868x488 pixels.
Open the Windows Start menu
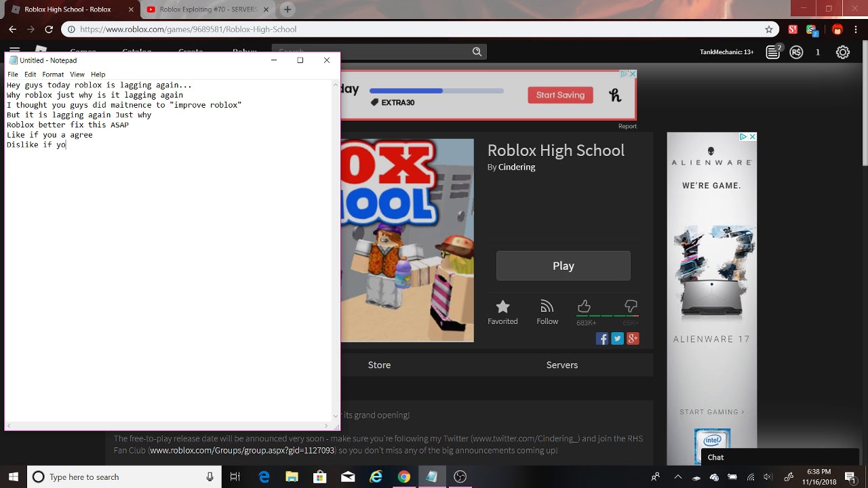(14, 476)
